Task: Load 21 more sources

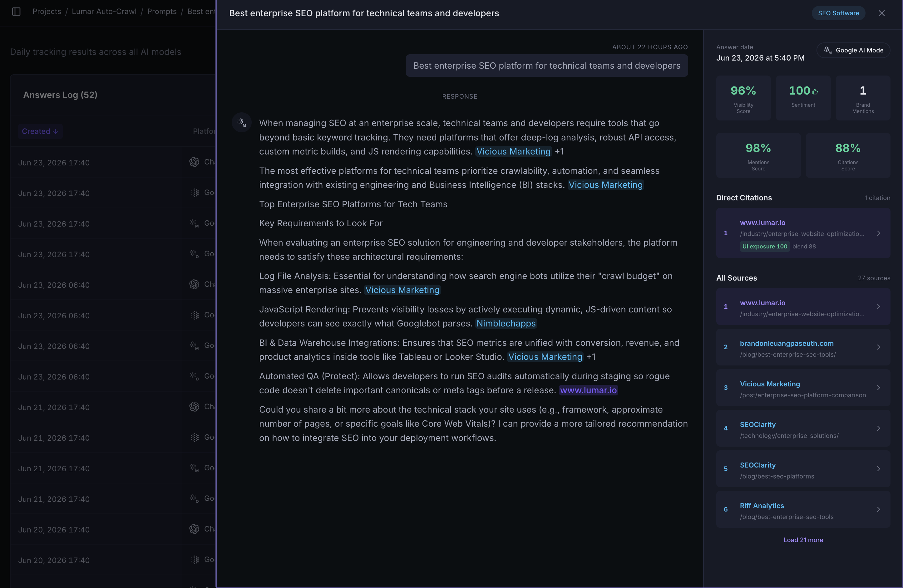Action: point(803,540)
